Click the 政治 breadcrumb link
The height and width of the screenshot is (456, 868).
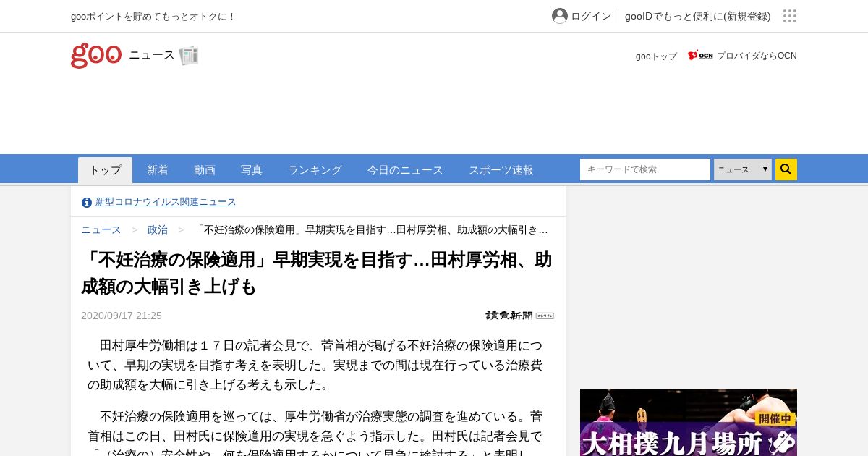click(158, 229)
